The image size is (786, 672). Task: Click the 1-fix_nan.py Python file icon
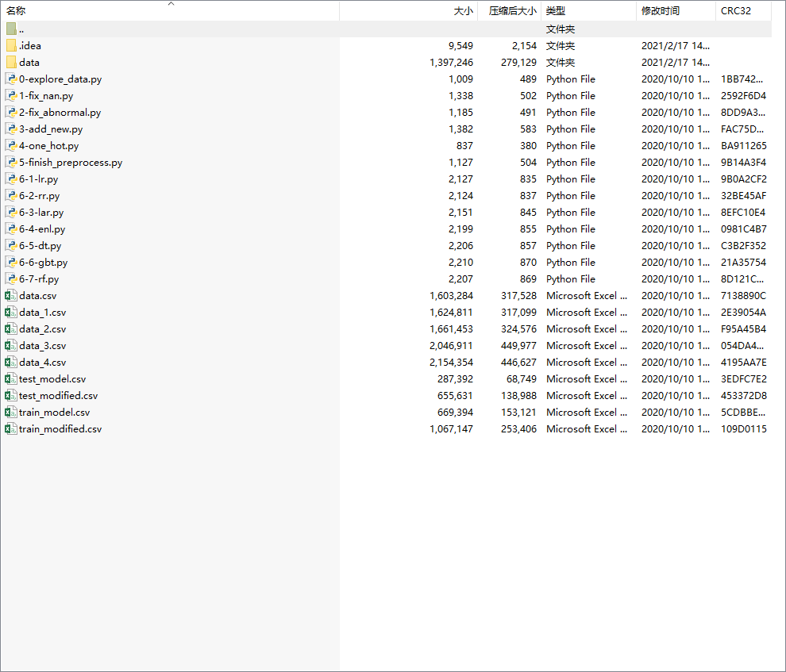11,96
